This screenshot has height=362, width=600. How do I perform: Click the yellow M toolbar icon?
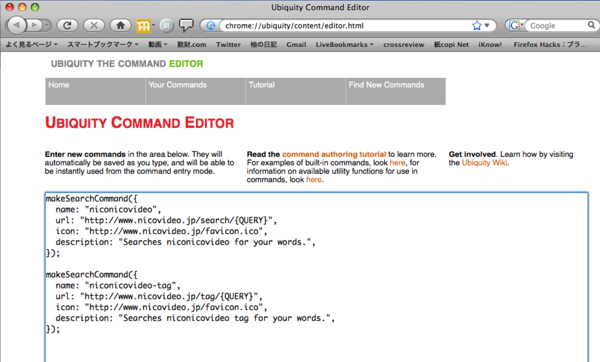click(143, 26)
